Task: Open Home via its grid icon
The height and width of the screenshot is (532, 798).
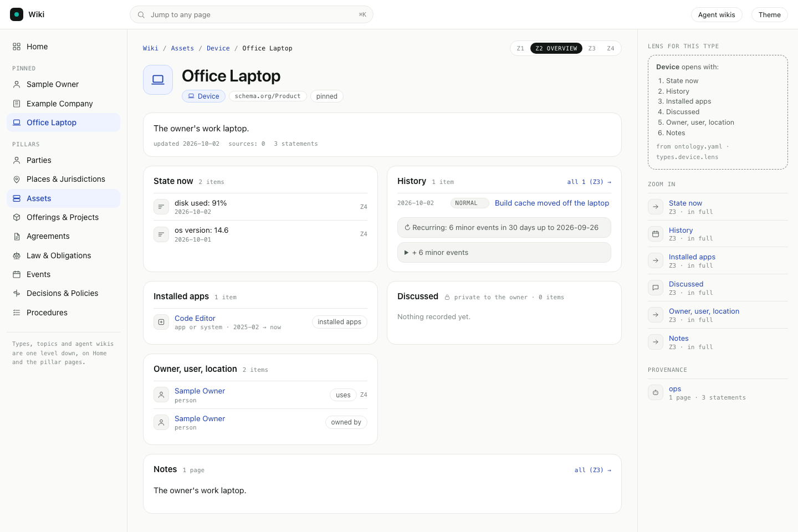Action: pos(17,47)
